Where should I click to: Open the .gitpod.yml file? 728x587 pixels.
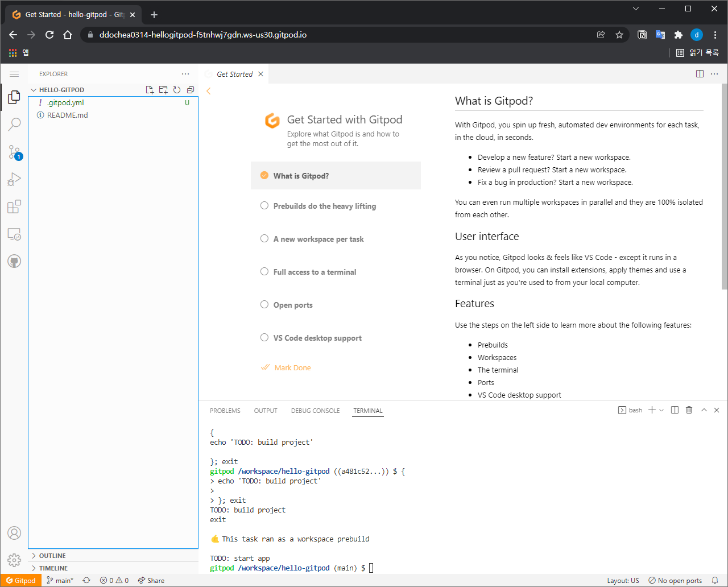tap(113, 102)
